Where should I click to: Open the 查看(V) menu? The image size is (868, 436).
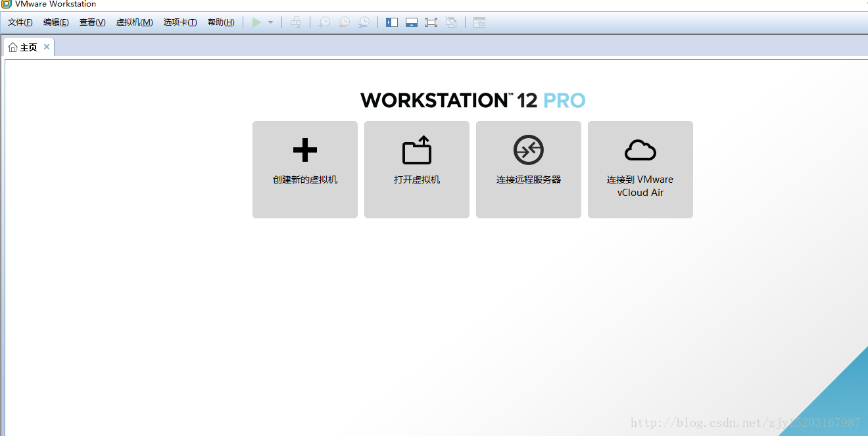[93, 22]
